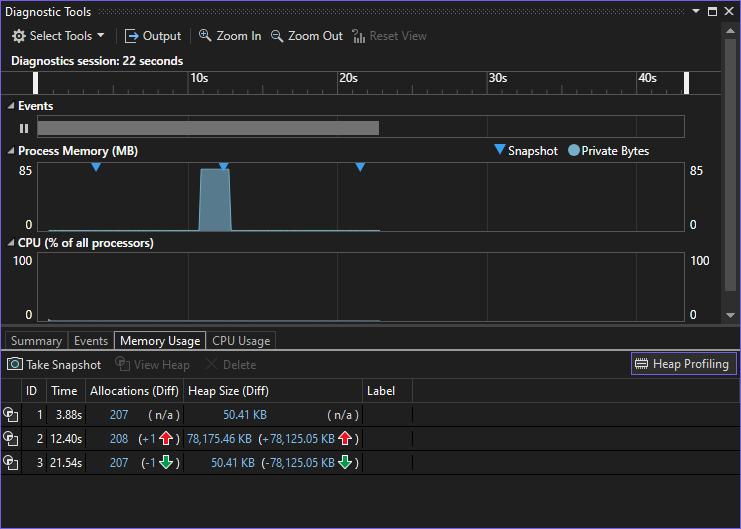Click the red up arrow beside +78,125.05 KB
741x529 pixels.
coord(345,438)
